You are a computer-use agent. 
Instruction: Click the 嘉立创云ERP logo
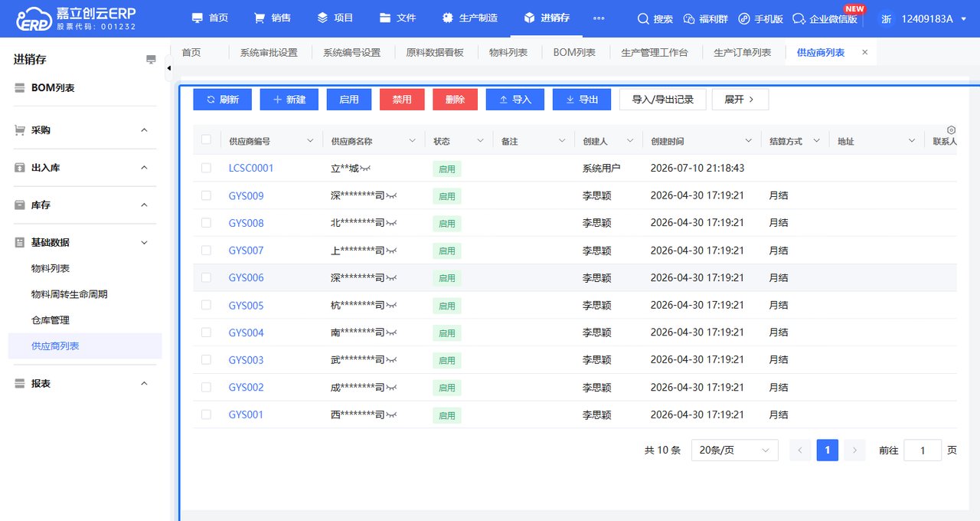click(75, 18)
